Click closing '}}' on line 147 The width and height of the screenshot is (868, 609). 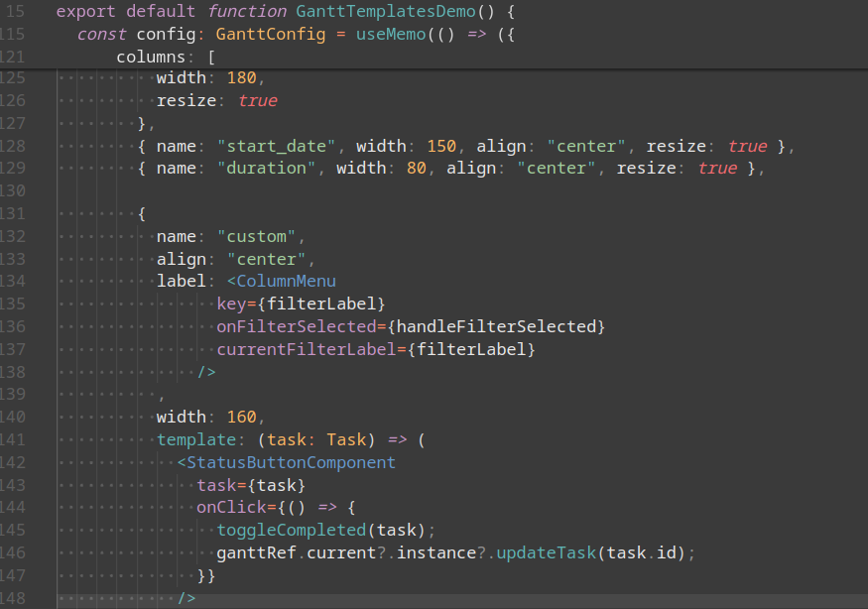(x=206, y=575)
